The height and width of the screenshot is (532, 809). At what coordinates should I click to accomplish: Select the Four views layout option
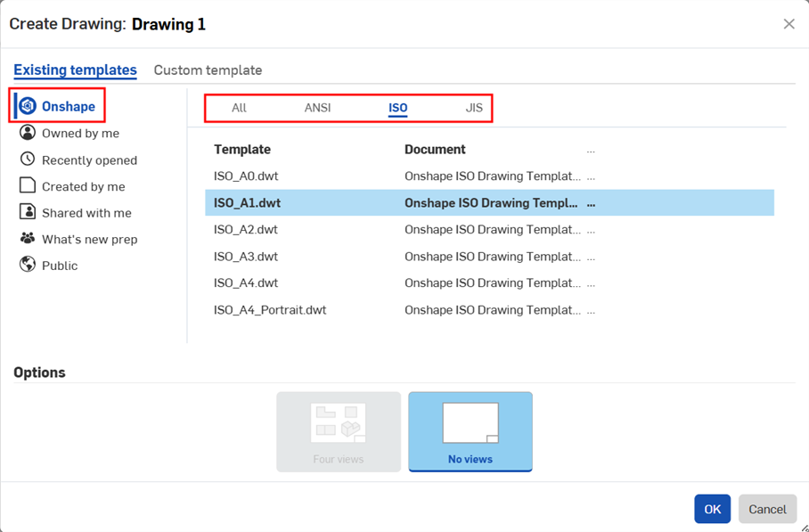pos(339,432)
